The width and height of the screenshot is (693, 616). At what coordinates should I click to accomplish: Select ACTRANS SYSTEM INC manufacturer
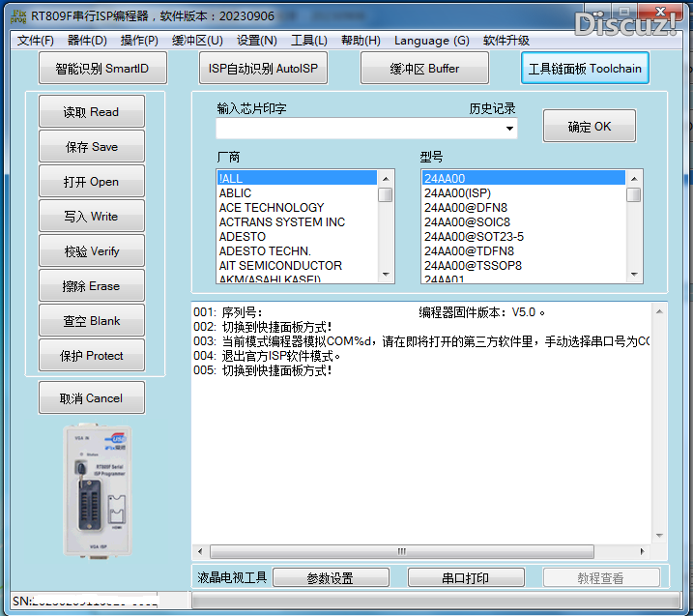(297, 222)
